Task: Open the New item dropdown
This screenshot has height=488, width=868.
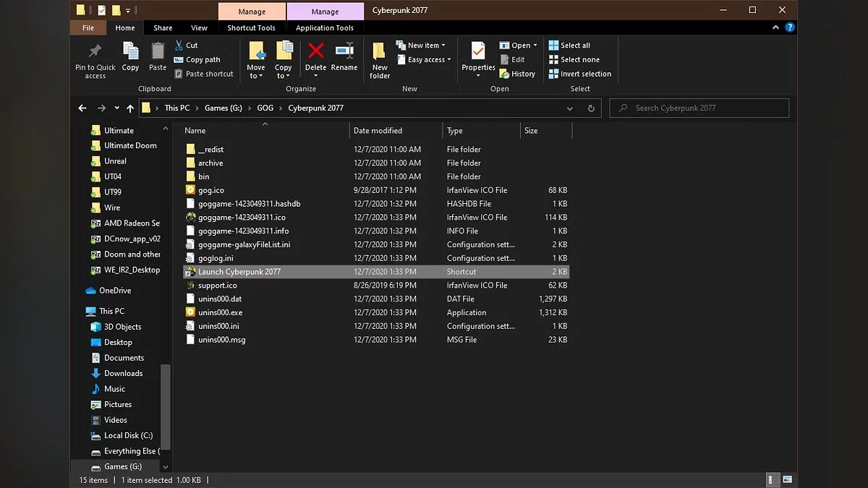Action: (x=421, y=45)
